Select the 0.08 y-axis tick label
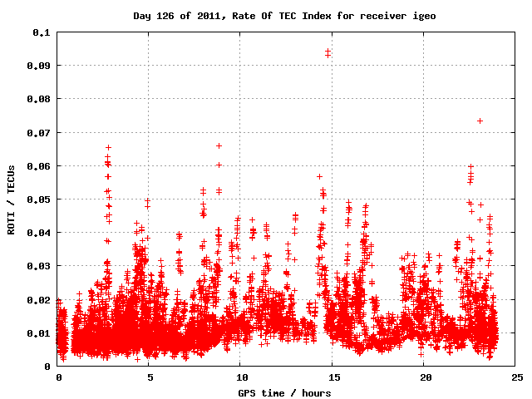 (39, 99)
